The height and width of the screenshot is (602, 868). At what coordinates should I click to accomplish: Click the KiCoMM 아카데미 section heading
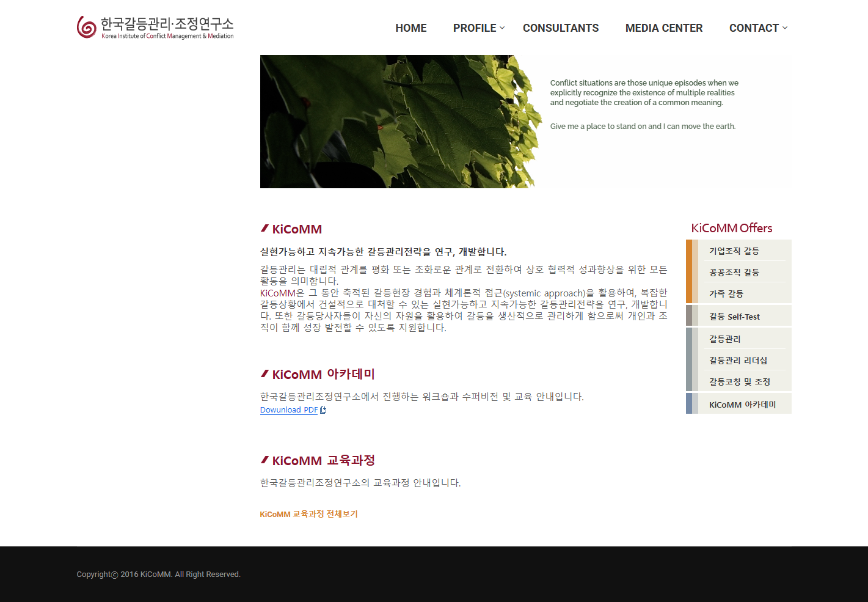point(323,374)
